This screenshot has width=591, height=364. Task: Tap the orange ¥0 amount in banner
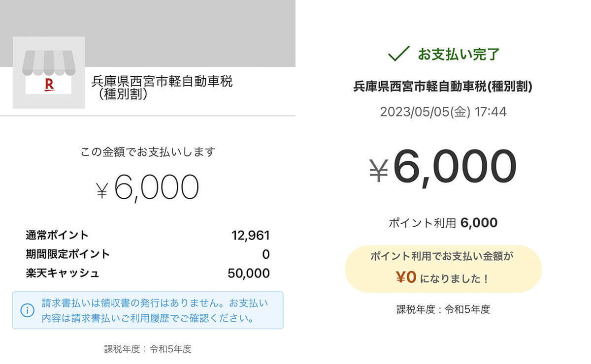pos(406,278)
